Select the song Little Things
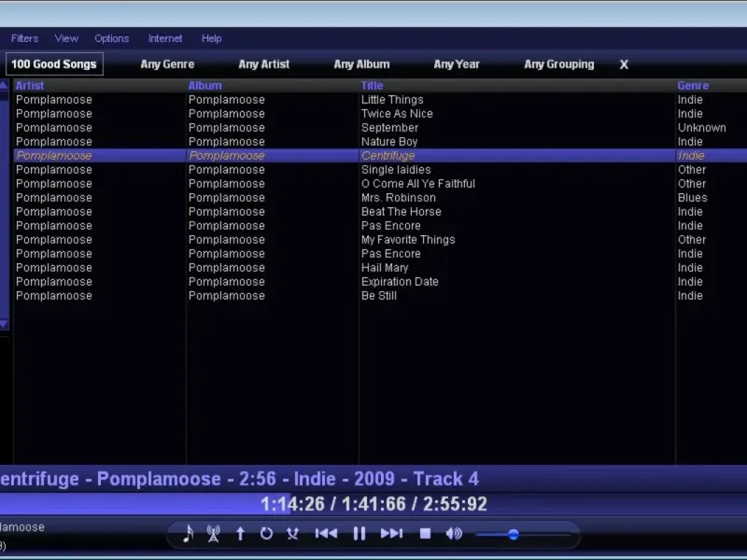 coord(392,100)
